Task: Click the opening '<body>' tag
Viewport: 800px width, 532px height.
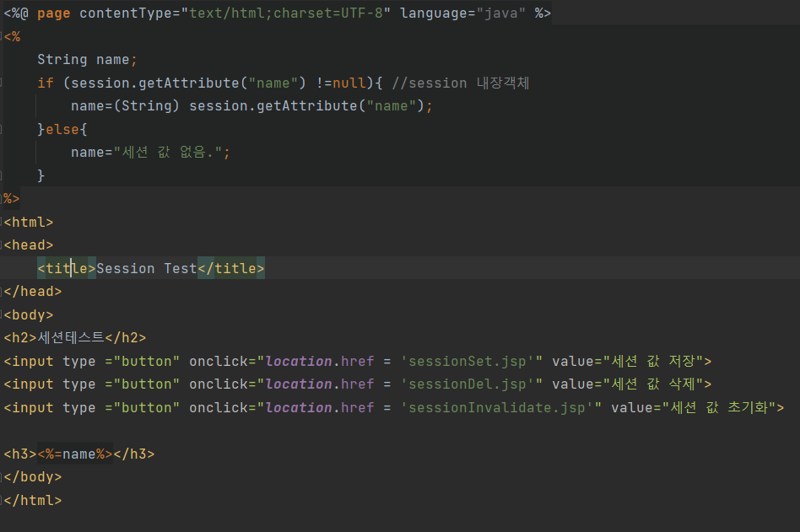Action: [29, 315]
